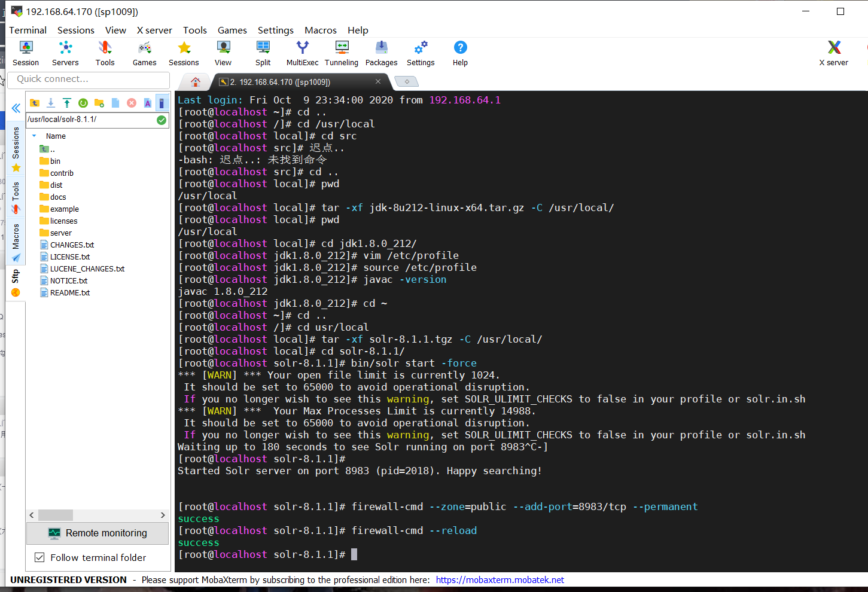868x592 pixels.
Task: Open the X server menu
Action: coord(154,30)
